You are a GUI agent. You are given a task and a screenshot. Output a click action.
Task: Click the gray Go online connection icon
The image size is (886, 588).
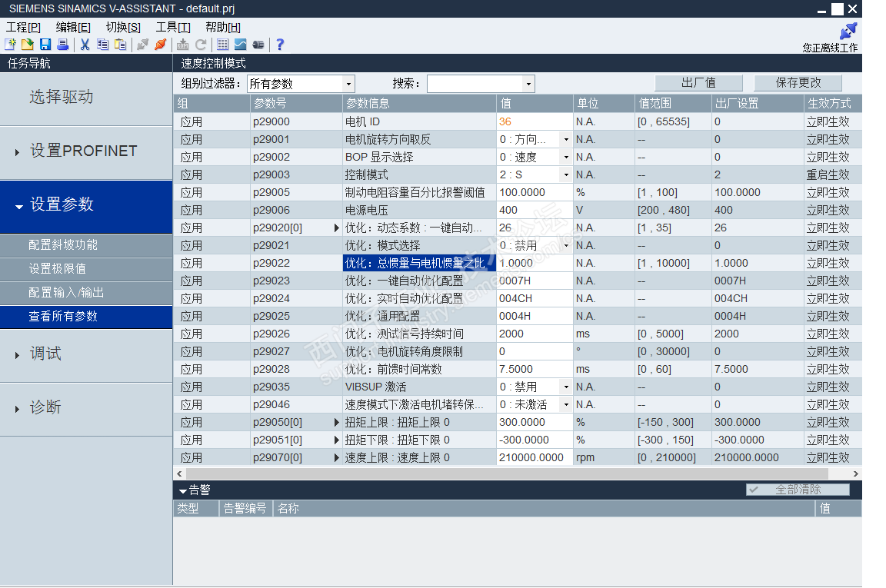pos(142,45)
